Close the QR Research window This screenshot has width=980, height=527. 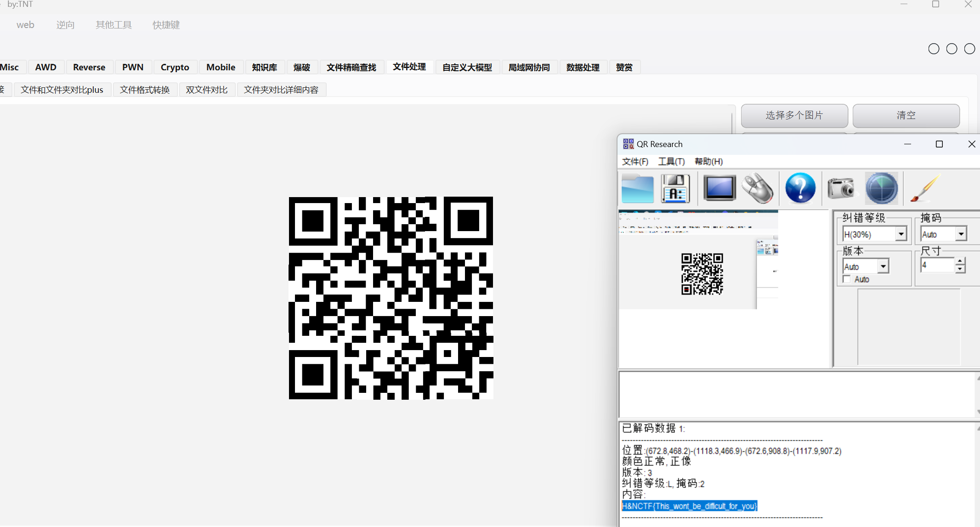(x=971, y=144)
